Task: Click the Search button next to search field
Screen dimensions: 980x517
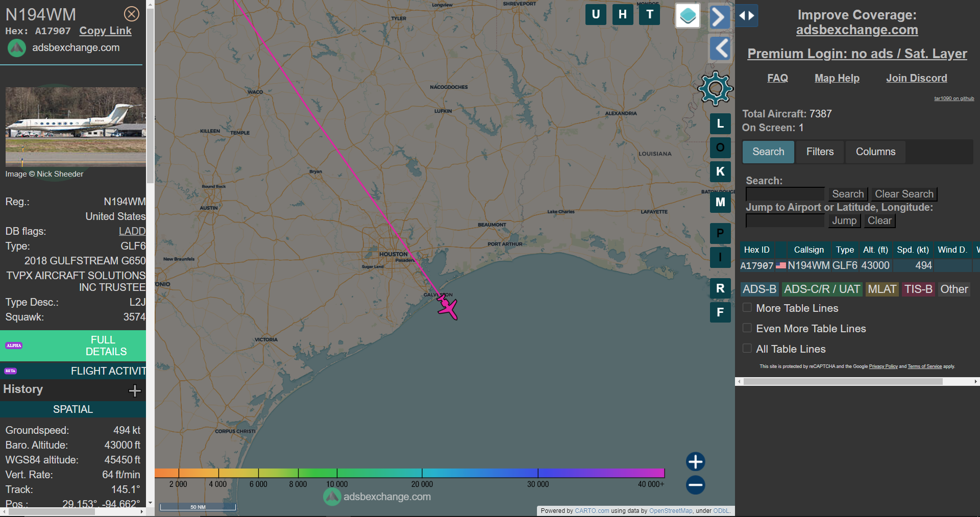Action: pos(847,194)
